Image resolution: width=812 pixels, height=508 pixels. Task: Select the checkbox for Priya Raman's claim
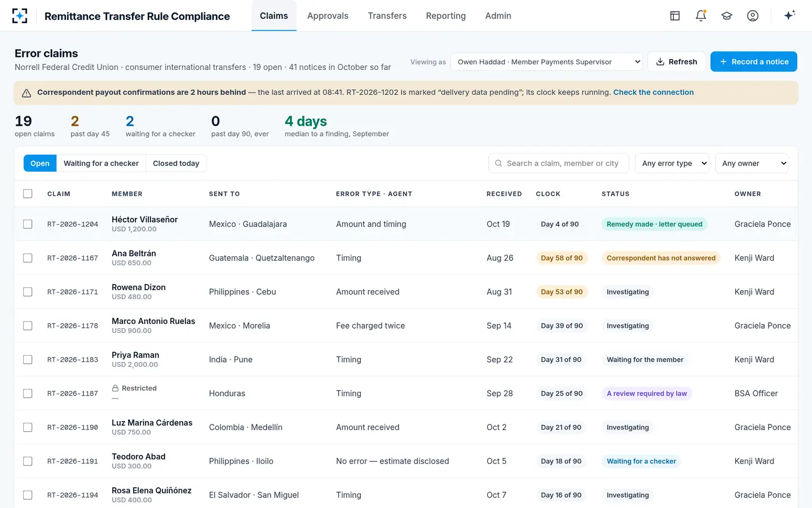28,360
